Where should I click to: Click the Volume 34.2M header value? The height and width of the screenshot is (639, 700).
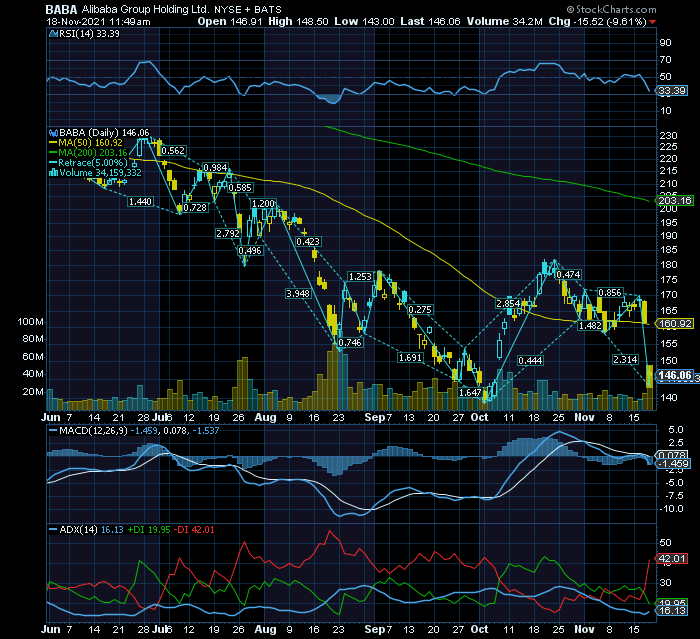click(x=504, y=21)
